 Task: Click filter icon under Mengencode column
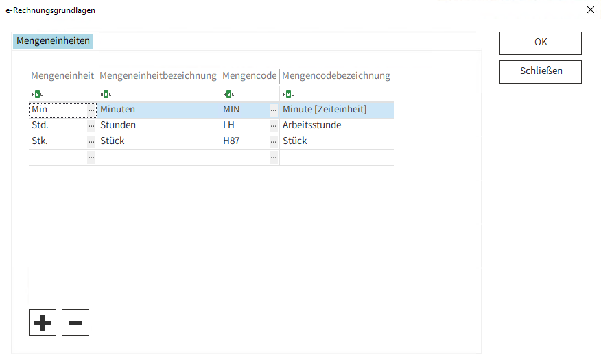pos(228,94)
